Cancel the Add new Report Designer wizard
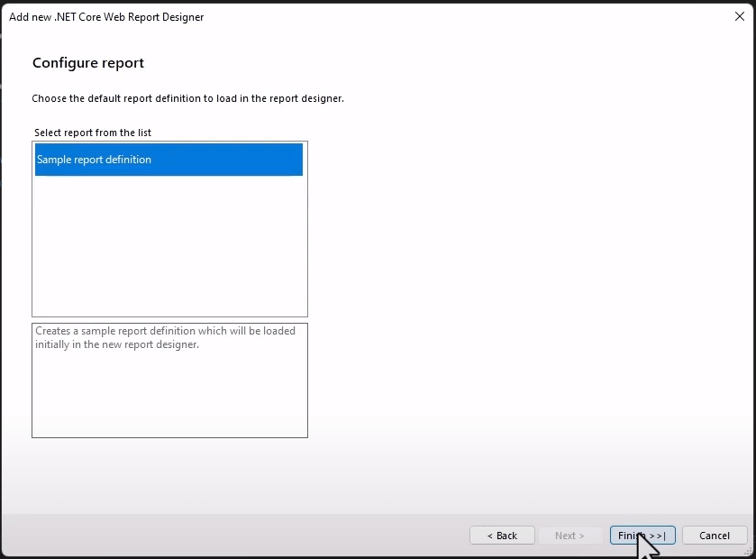Viewport: 756px width, 559px height. (714, 535)
